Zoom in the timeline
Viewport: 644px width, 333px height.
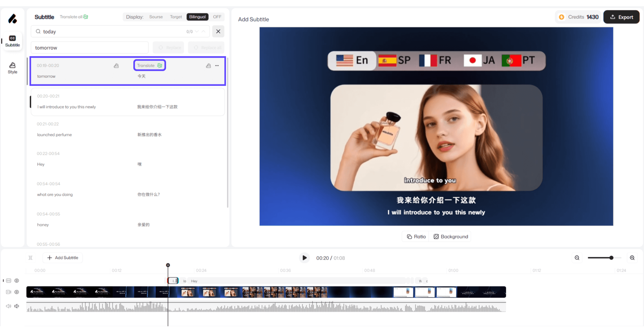point(632,258)
